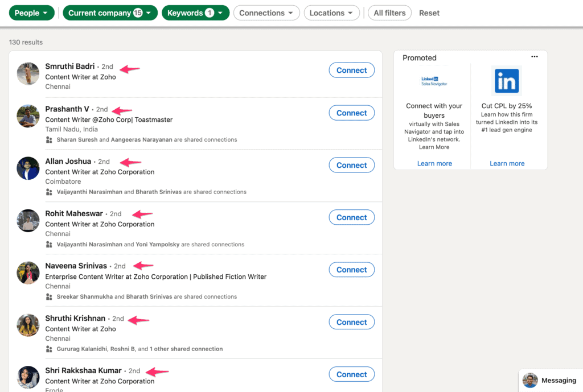Open Shri Rakkshaa Kumar's profile name link
Image resolution: width=583 pixels, height=392 pixels.
tap(83, 371)
